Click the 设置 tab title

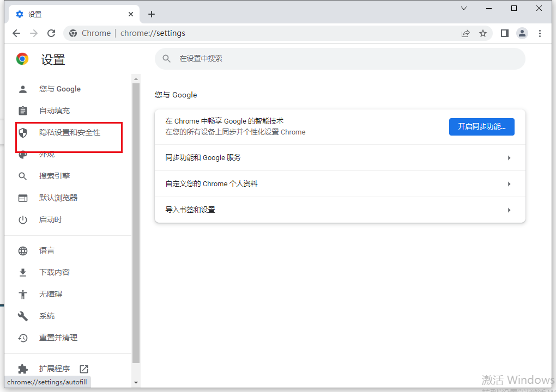coord(35,15)
